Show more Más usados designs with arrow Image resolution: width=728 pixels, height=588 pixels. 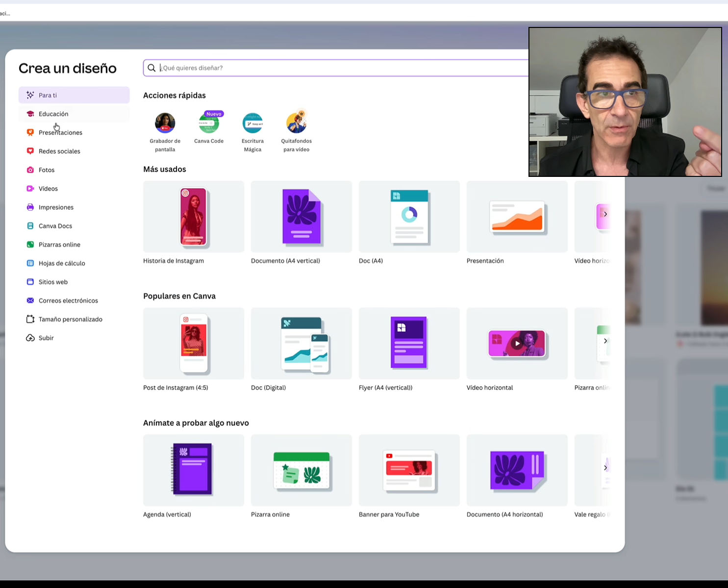tap(605, 214)
